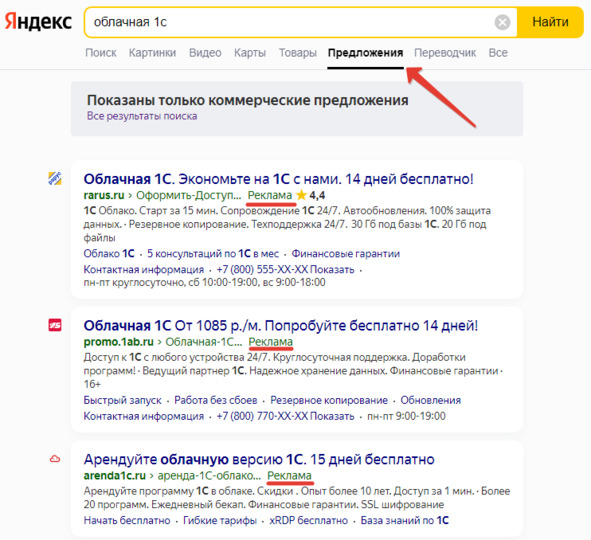Click the аренда-1С-облако… breadcrumb link

tap(209, 476)
